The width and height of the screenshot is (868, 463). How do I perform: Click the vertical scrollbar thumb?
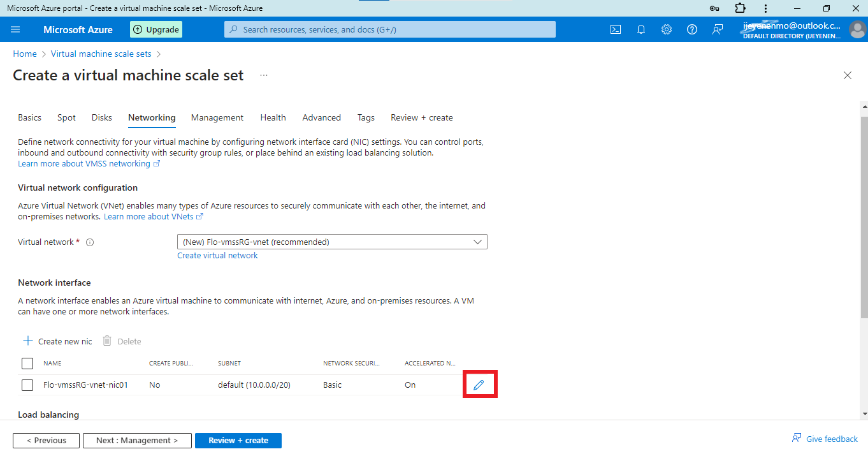pyautogui.click(x=864, y=217)
